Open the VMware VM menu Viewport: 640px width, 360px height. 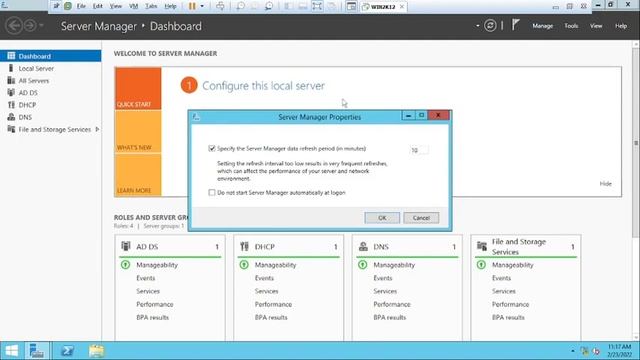point(133,6)
